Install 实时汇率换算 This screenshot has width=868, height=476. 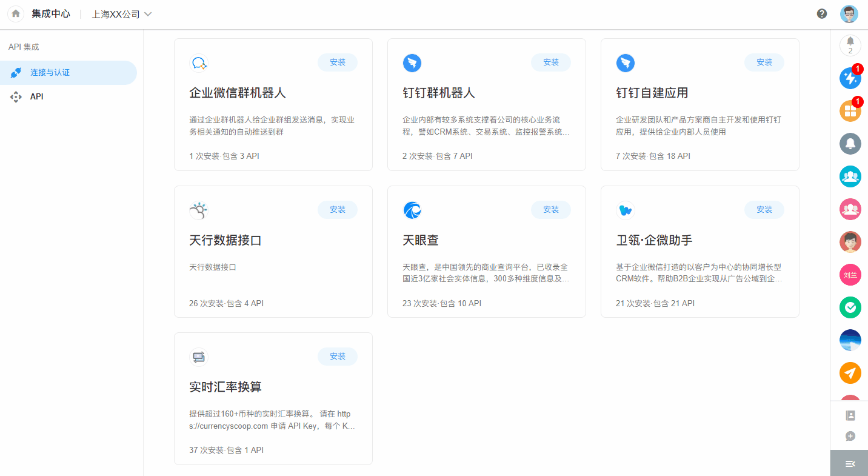click(338, 357)
